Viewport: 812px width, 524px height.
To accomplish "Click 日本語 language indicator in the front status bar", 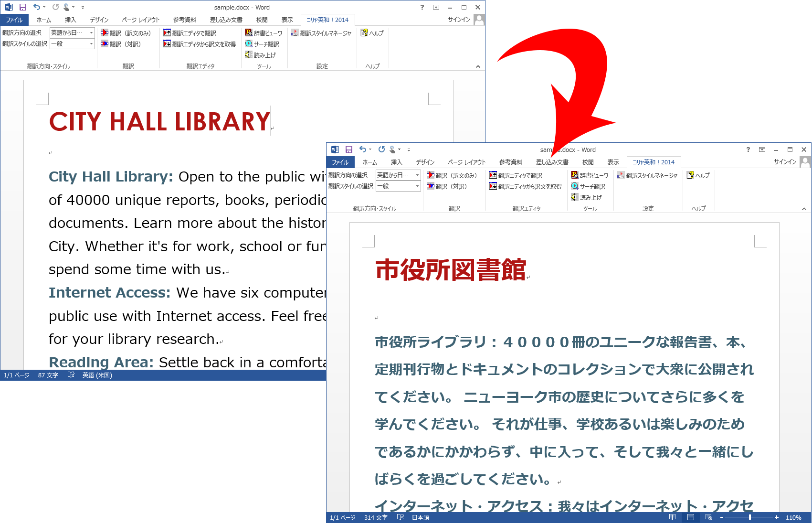I will click(x=420, y=517).
